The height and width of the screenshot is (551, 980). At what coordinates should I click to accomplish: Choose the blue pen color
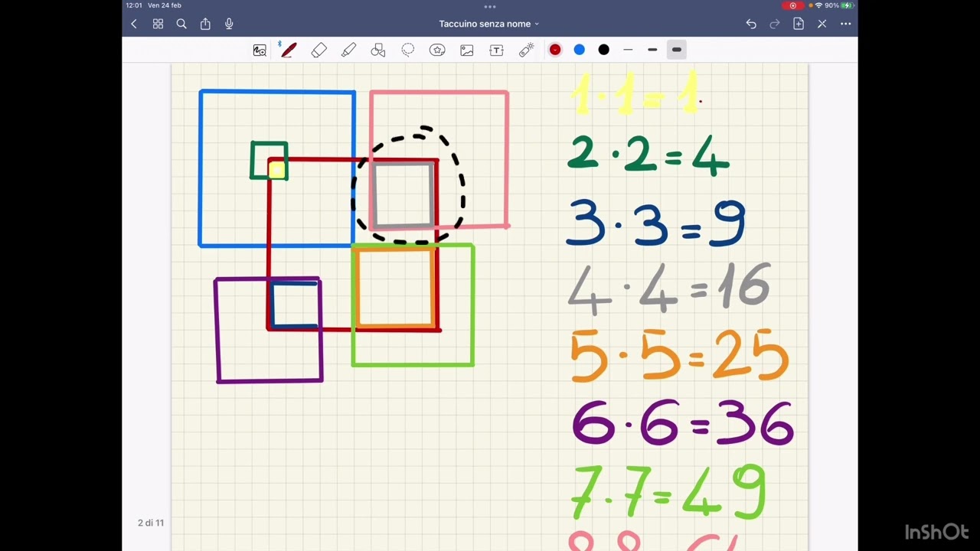(580, 50)
